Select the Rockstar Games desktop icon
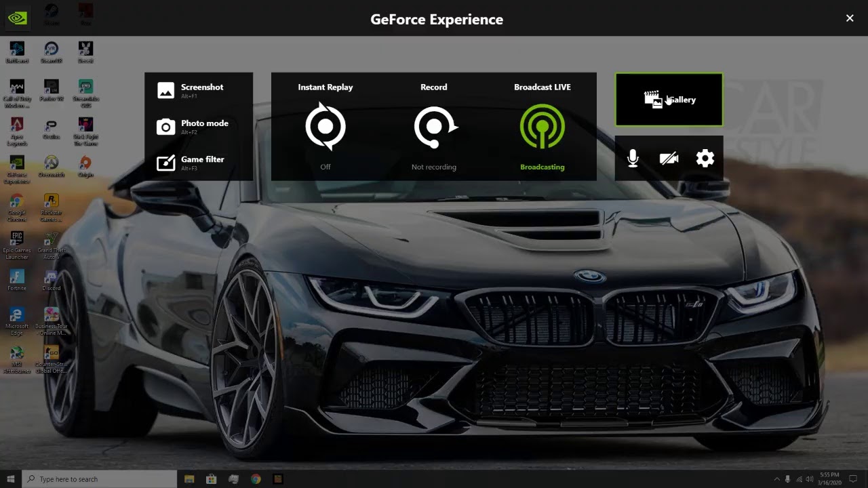Viewport: 868px width, 488px height. (x=51, y=207)
